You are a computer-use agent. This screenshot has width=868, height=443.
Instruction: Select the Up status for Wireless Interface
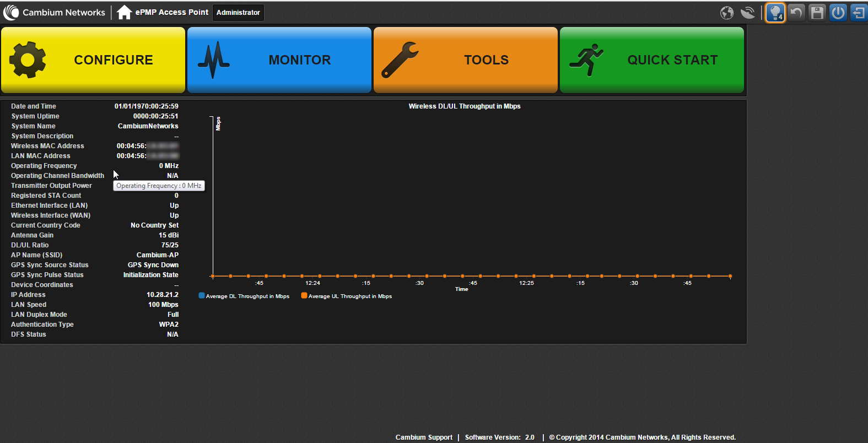[174, 215]
